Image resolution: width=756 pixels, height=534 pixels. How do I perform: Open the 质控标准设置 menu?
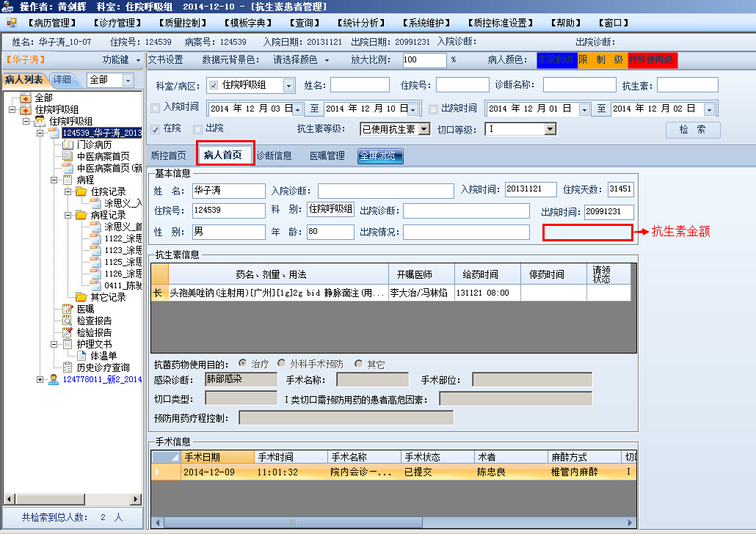[x=501, y=23]
